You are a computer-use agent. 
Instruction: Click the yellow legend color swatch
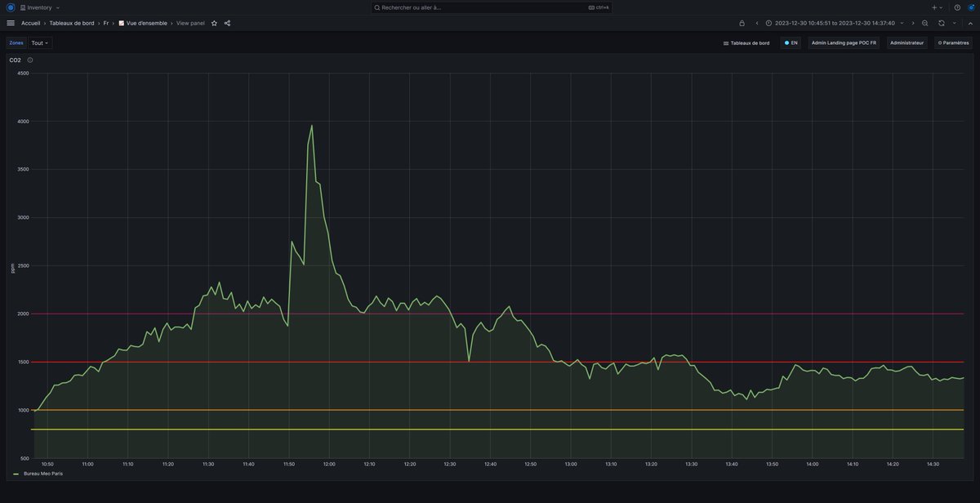(x=16, y=473)
